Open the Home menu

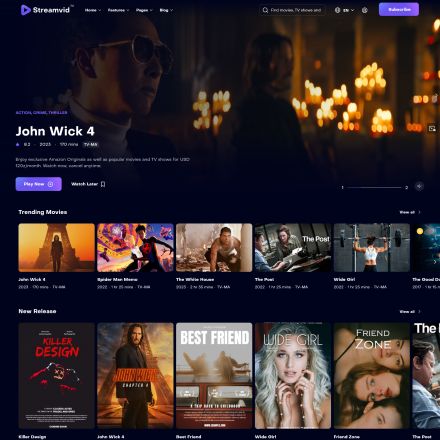click(x=93, y=10)
